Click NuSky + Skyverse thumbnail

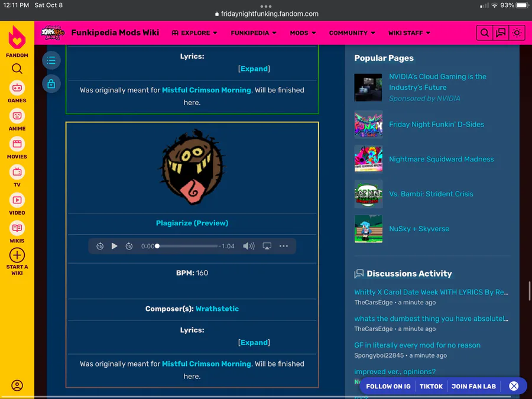tap(368, 229)
